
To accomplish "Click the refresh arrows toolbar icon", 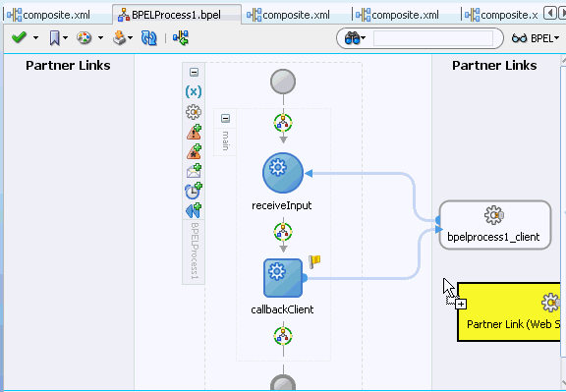I will pos(149,38).
